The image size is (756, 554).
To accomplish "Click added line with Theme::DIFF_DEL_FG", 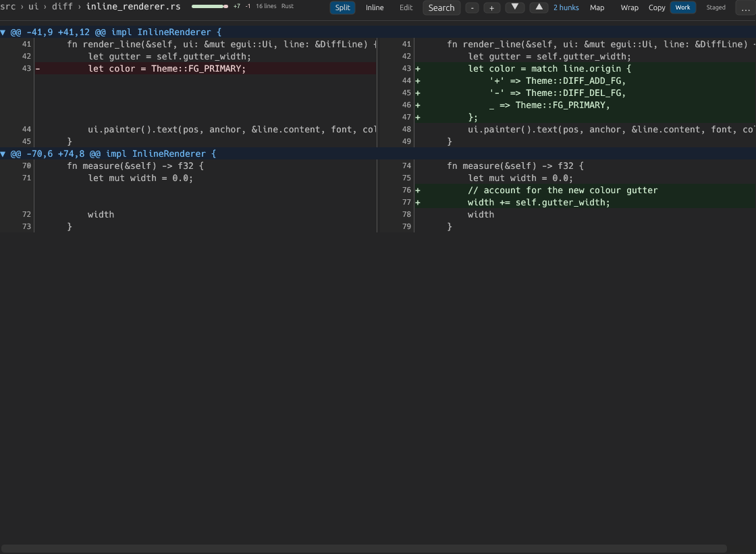I will pos(558,93).
